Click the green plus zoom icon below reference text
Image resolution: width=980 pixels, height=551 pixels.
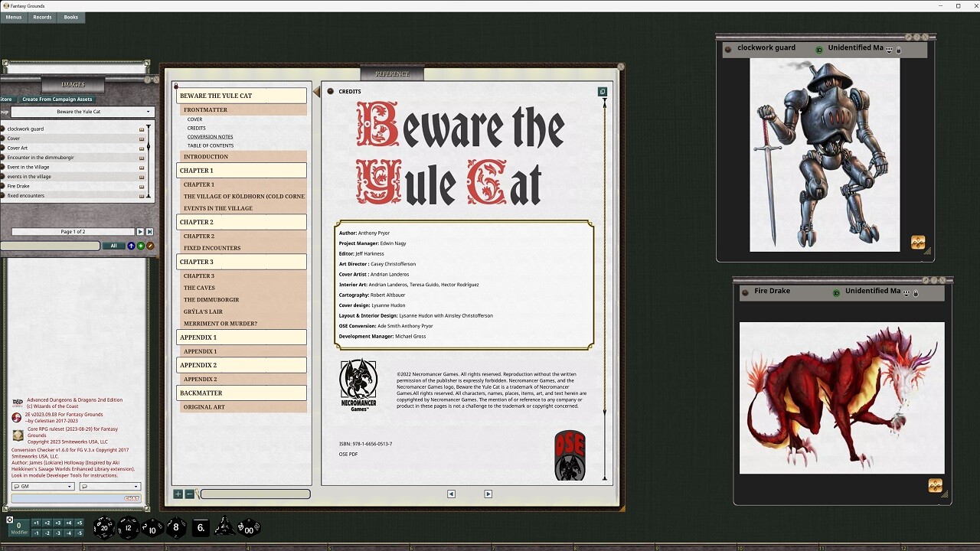(178, 494)
